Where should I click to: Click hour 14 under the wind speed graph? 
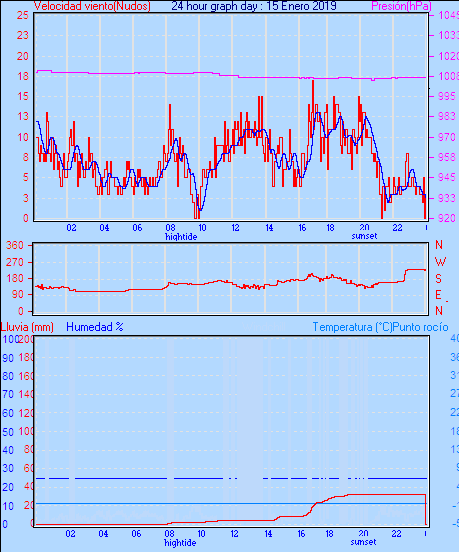[x=269, y=228]
